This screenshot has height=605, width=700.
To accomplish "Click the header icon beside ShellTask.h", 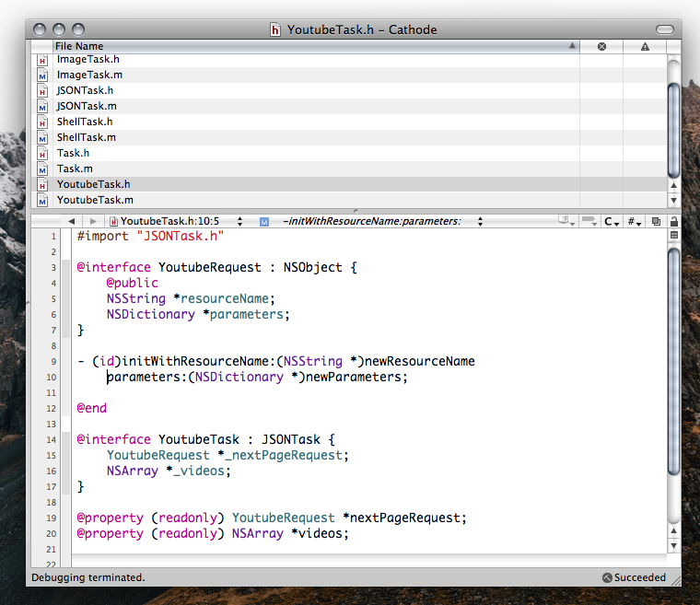I will (42, 122).
